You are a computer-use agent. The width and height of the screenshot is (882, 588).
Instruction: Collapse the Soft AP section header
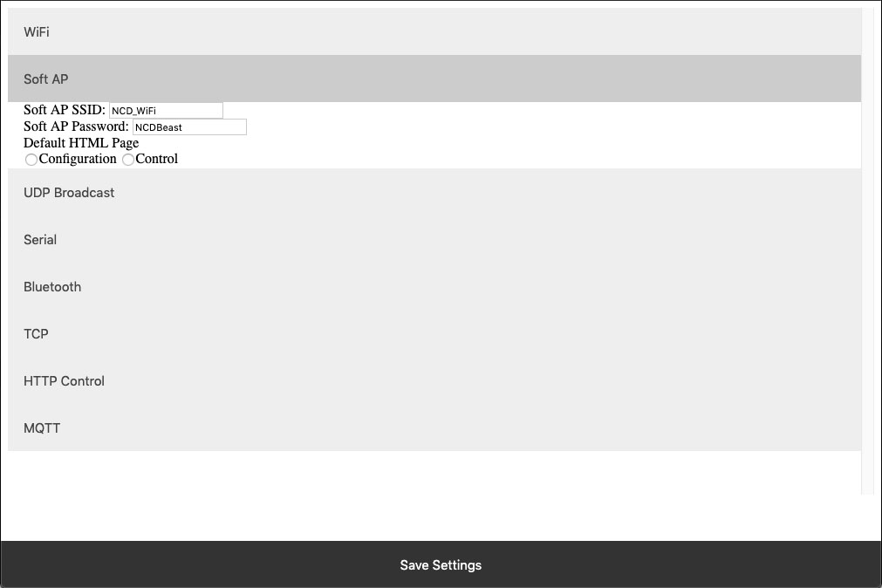pyautogui.click(x=434, y=79)
